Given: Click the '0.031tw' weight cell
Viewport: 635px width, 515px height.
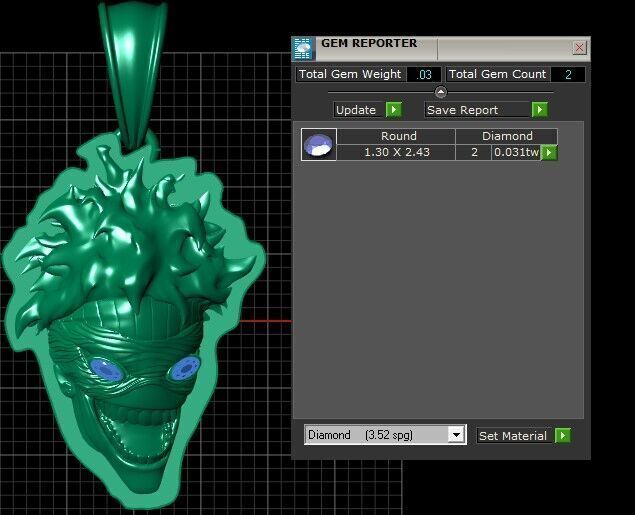Looking at the screenshot, I should [516, 153].
